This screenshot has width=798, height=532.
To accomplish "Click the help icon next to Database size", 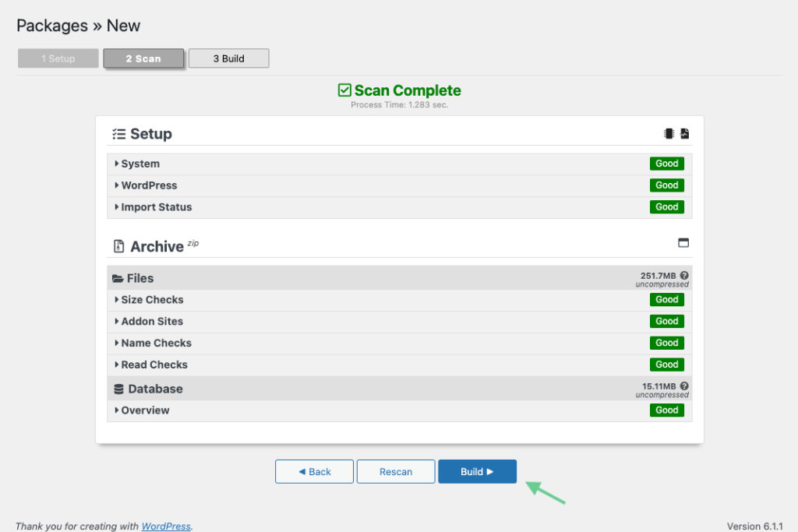I will pyautogui.click(x=683, y=386).
